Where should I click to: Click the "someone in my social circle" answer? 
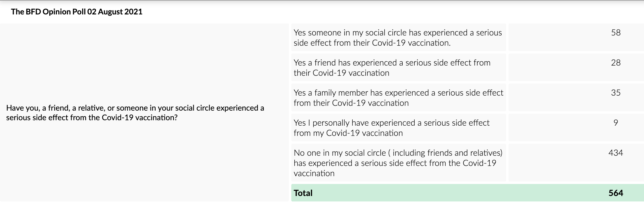pos(398,38)
